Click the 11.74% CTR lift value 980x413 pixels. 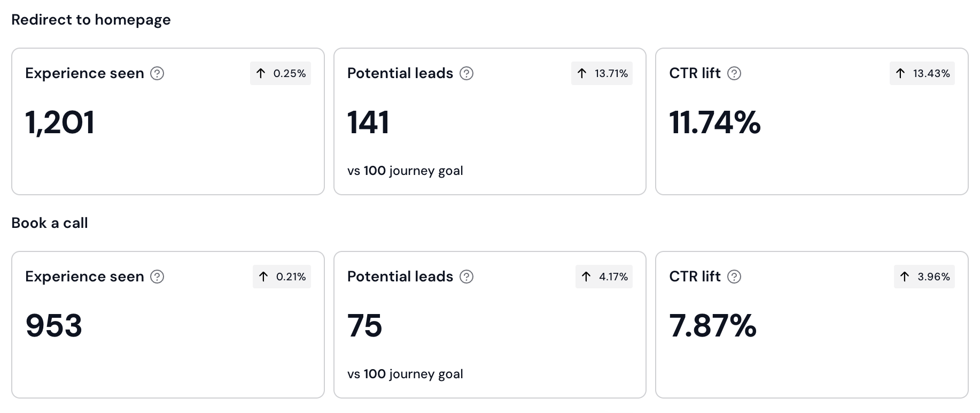tap(715, 122)
